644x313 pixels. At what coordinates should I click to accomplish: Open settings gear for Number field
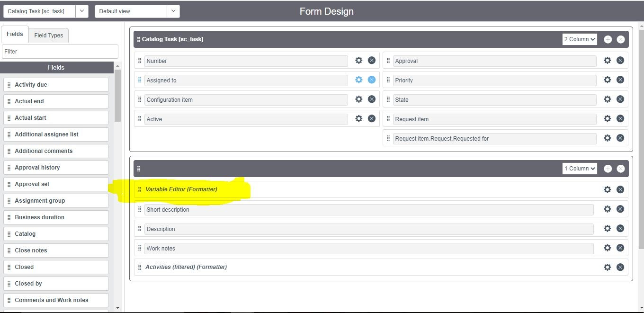(359, 61)
